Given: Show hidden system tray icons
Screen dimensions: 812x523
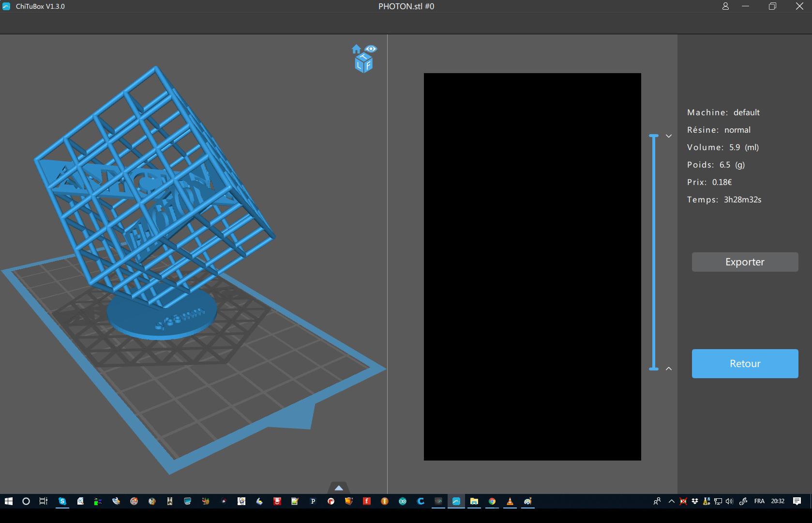Looking at the screenshot, I should [x=671, y=501].
